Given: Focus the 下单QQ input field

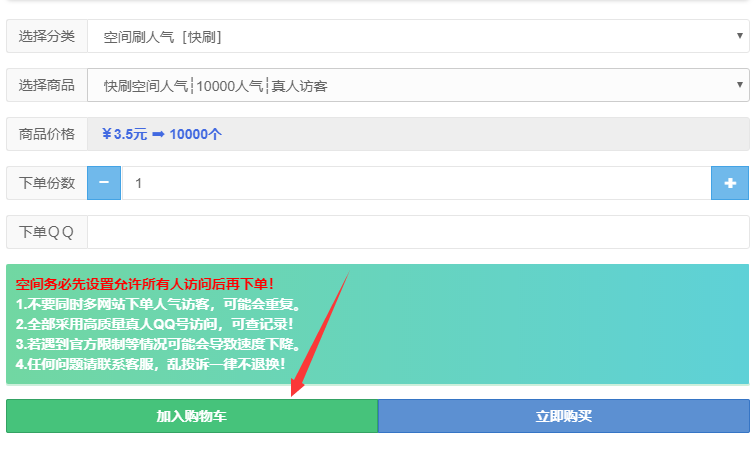Looking at the screenshot, I should pos(417,232).
